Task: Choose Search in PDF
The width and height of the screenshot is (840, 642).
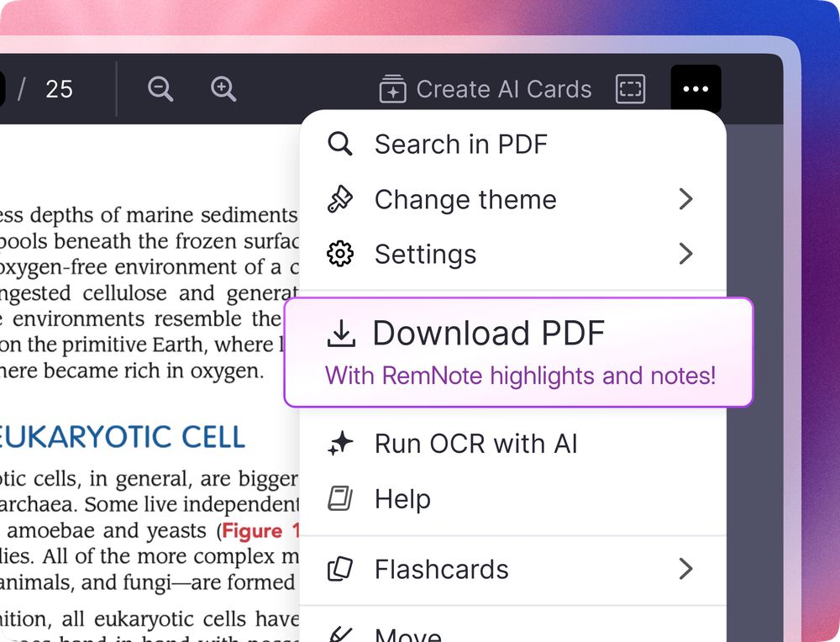Action: [512, 145]
